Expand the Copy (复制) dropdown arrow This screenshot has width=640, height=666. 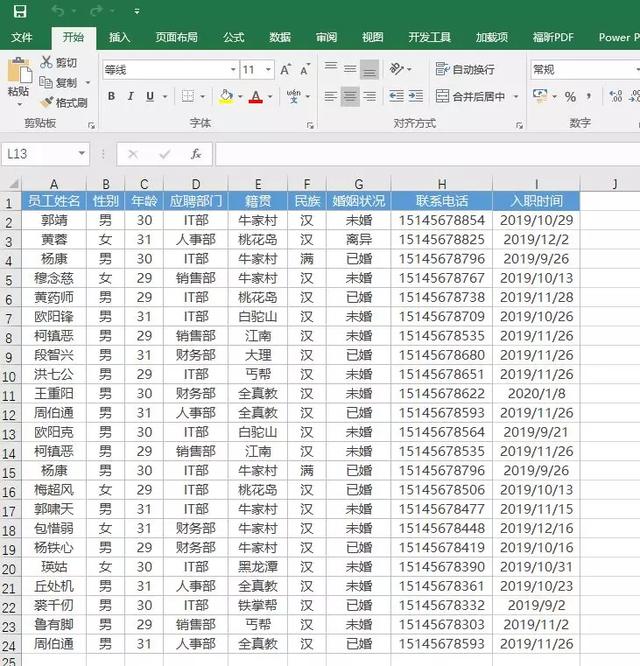click(88, 82)
